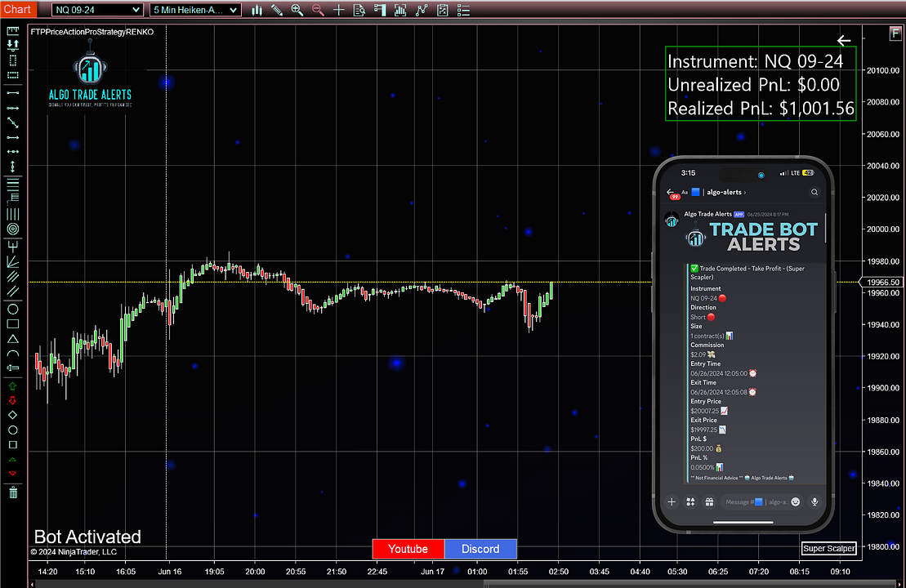Select the Andrews Pitchfork tool

[13, 246]
